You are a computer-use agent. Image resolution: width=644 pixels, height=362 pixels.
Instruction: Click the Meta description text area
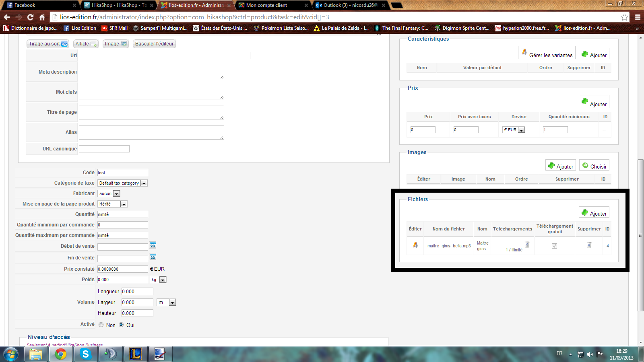[x=151, y=72]
